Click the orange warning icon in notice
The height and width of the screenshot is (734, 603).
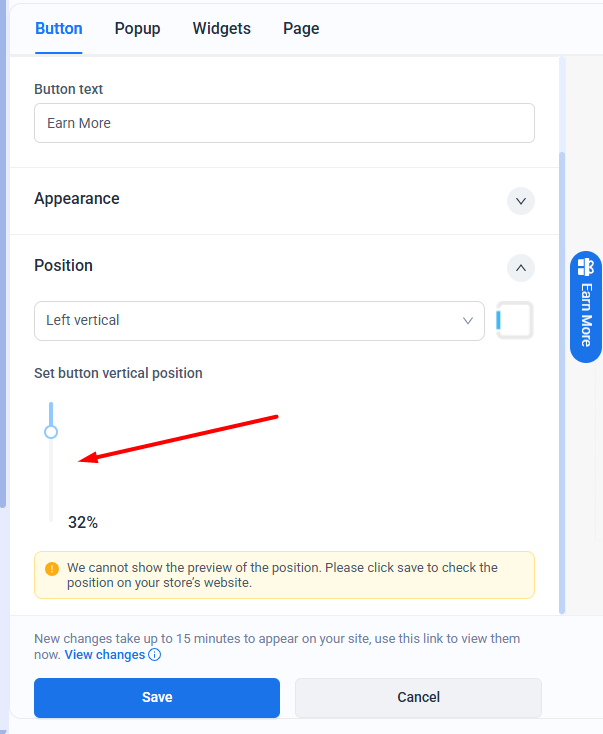pos(52,568)
